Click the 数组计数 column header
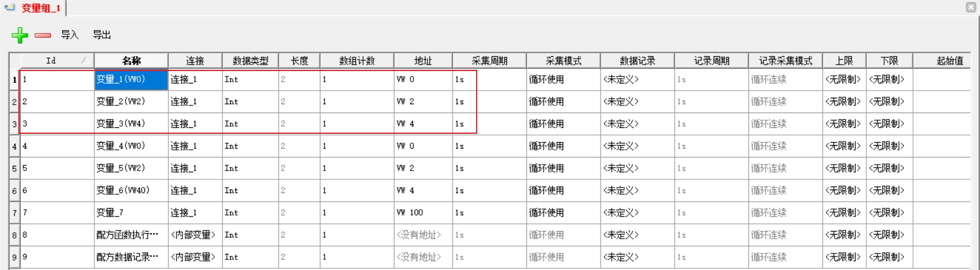The height and width of the screenshot is (270, 980). pyautogui.click(x=357, y=60)
